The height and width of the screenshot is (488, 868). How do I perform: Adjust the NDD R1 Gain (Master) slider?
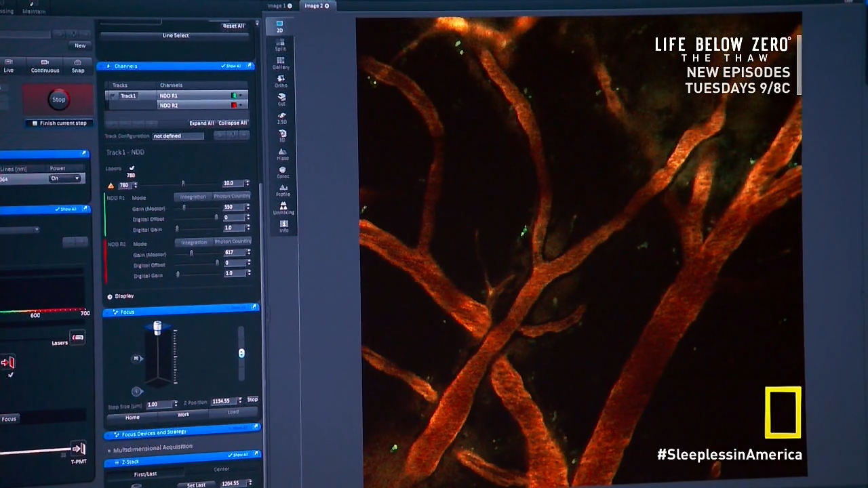(x=185, y=207)
